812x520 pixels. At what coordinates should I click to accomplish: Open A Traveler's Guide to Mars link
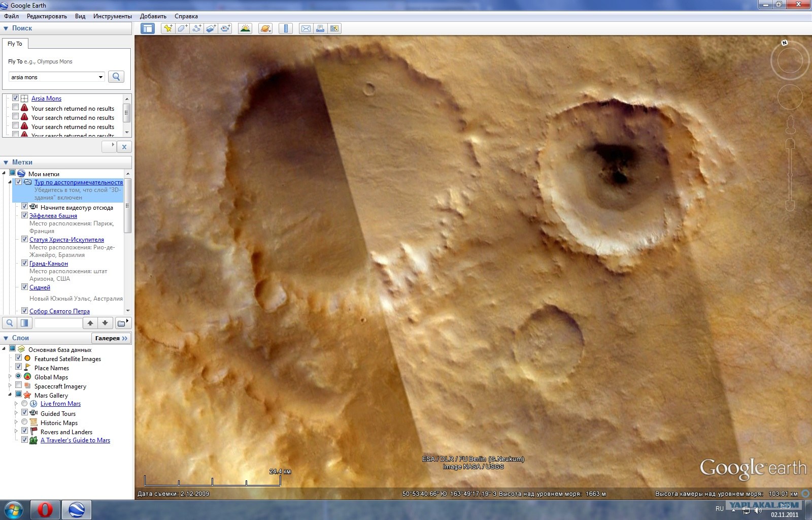[75, 440]
